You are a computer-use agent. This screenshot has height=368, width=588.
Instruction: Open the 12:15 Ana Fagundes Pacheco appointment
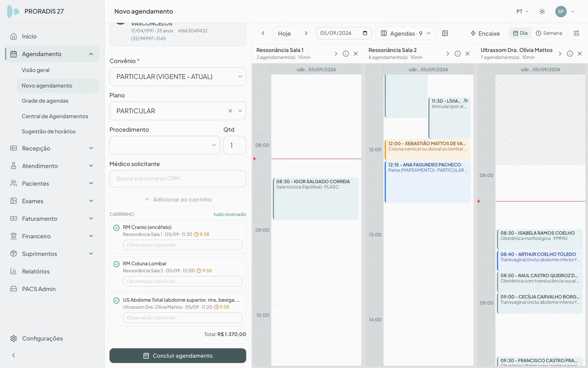coord(427,182)
